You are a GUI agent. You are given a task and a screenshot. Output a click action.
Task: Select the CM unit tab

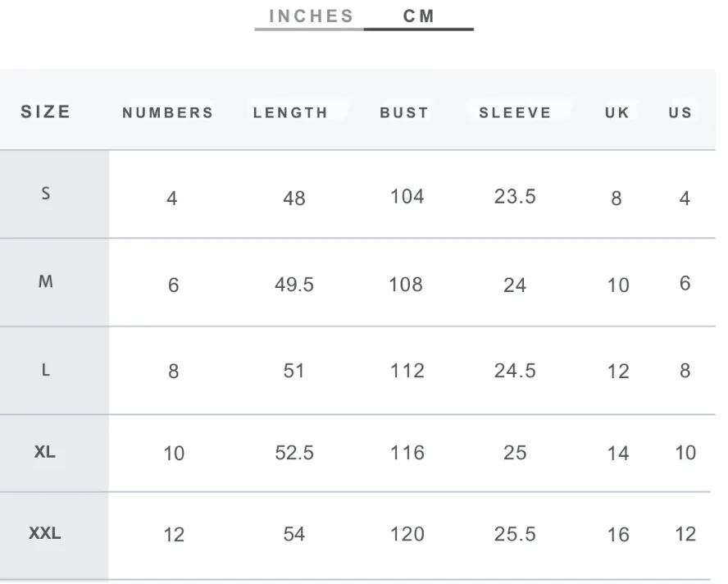tap(419, 16)
